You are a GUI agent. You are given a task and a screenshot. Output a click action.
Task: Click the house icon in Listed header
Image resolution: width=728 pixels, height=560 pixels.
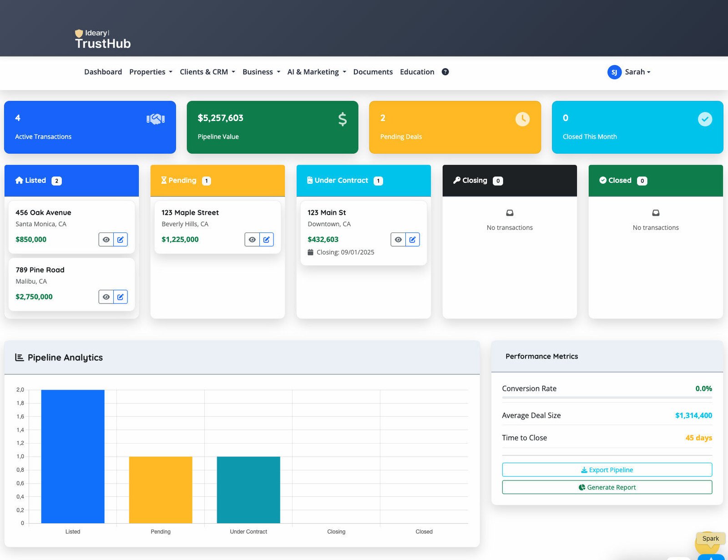point(19,180)
